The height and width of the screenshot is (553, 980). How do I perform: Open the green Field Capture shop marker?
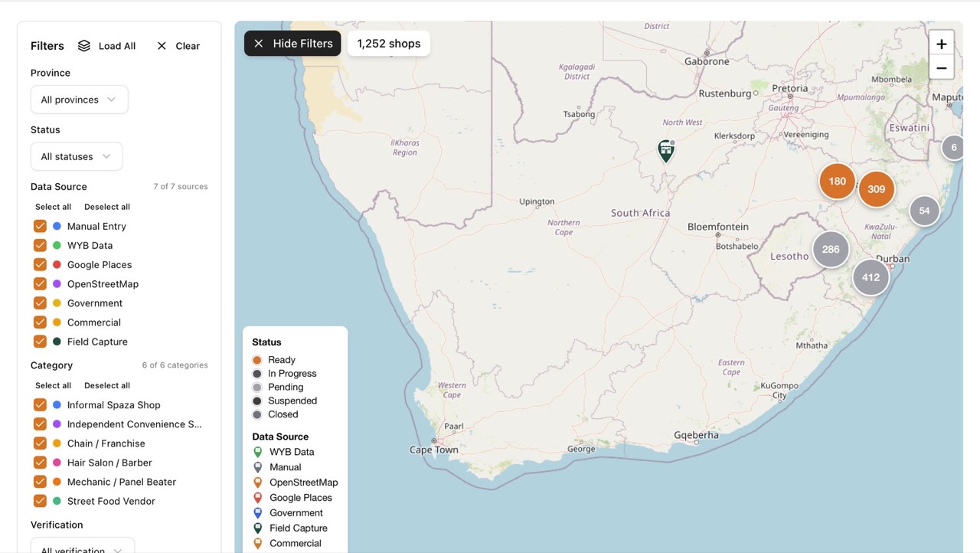point(666,151)
